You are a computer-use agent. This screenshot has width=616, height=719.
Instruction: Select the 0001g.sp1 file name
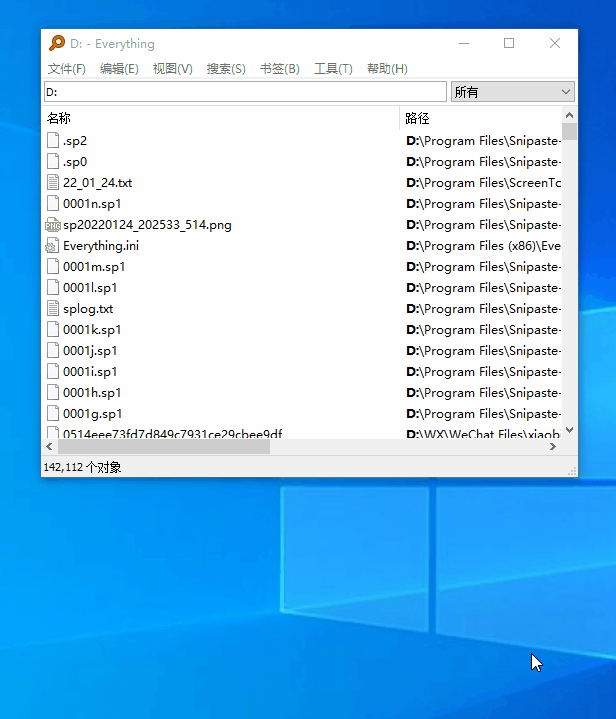point(92,414)
